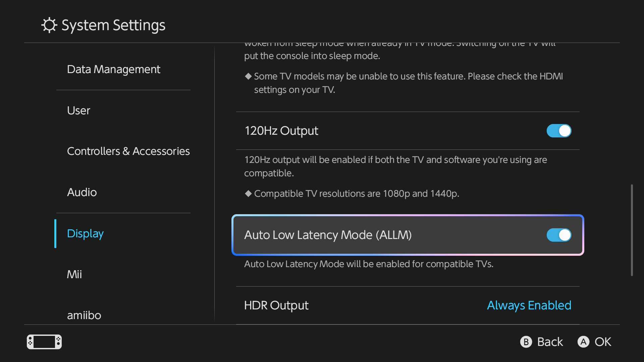Click the A button icon
The width and height of the screenshot is (644, 362).
(x=583, y=342)
